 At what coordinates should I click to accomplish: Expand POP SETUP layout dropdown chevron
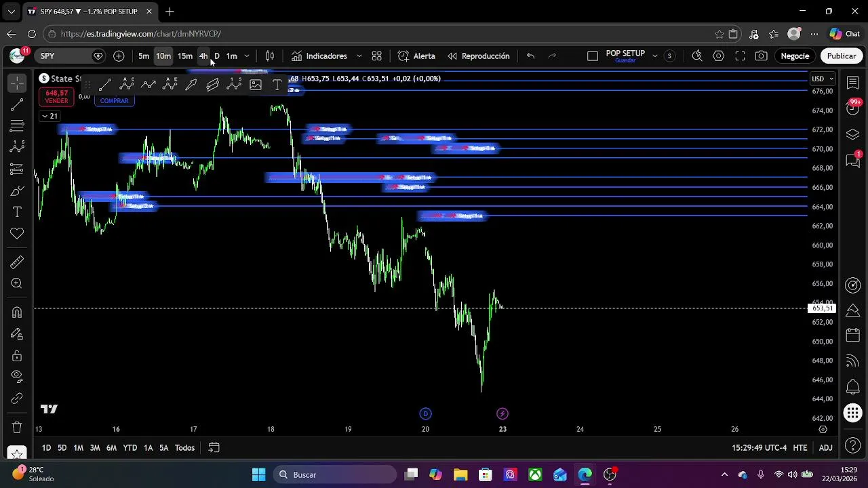pos(654,56)
